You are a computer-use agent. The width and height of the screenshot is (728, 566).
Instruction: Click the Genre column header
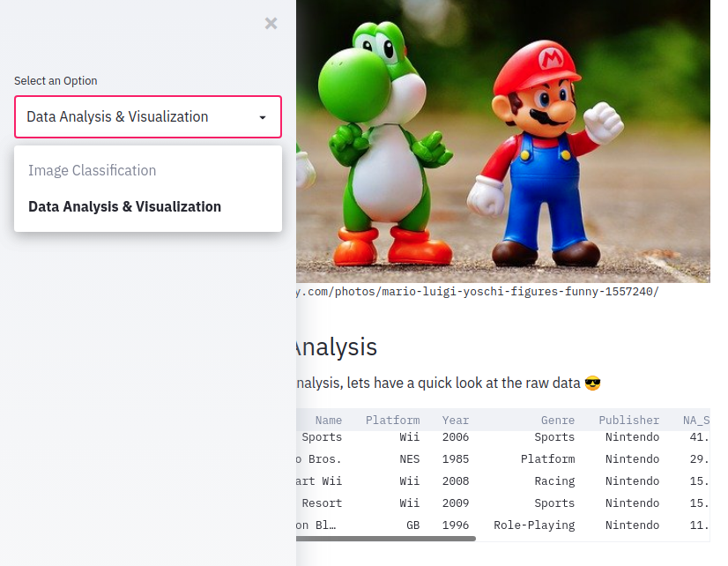click(x=558, y=421)
